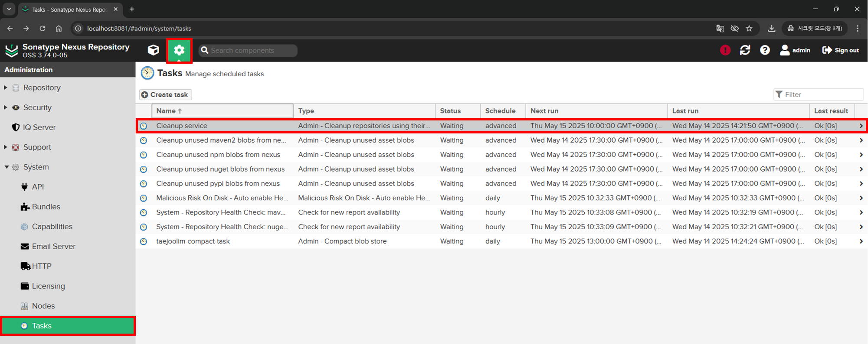The image size is (868, 344).
Task: Open Cleanup unused pypi blobs task
Action: pos(501,184)
